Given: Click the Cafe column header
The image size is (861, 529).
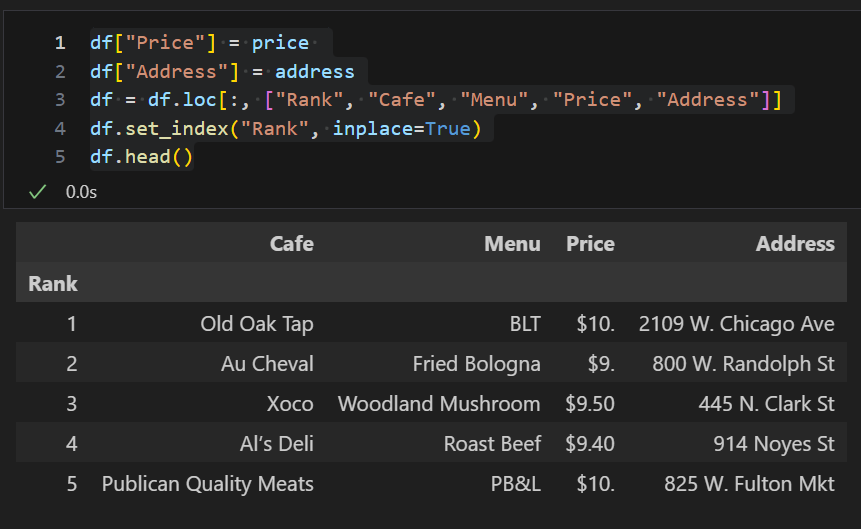Looking at the screenshot, I should click(x=292, y=243).
